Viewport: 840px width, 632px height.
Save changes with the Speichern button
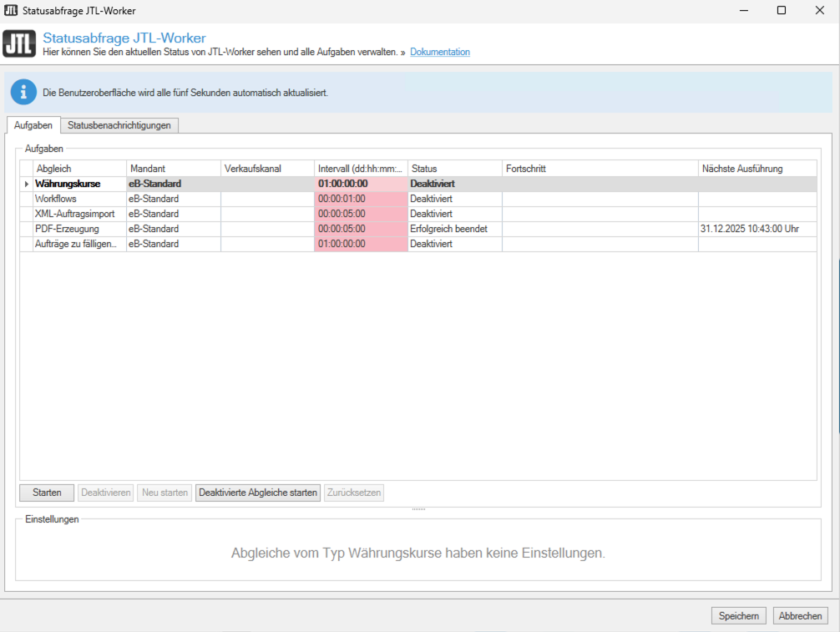tap(738, 615)
